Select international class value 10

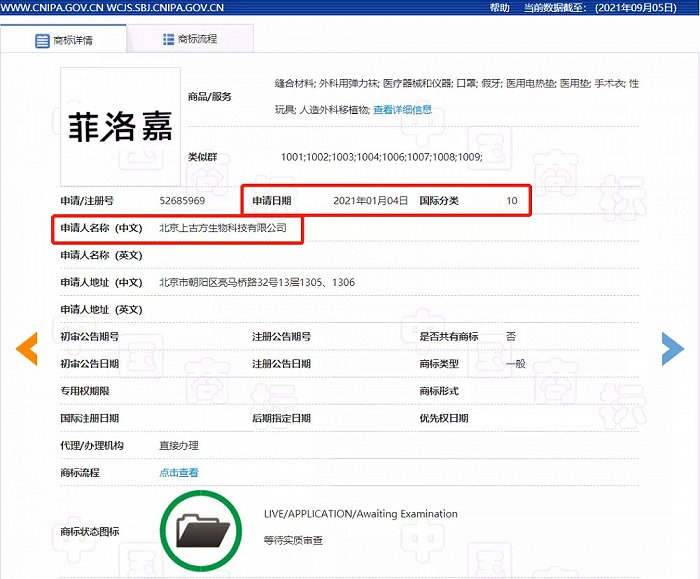(512, 200)
